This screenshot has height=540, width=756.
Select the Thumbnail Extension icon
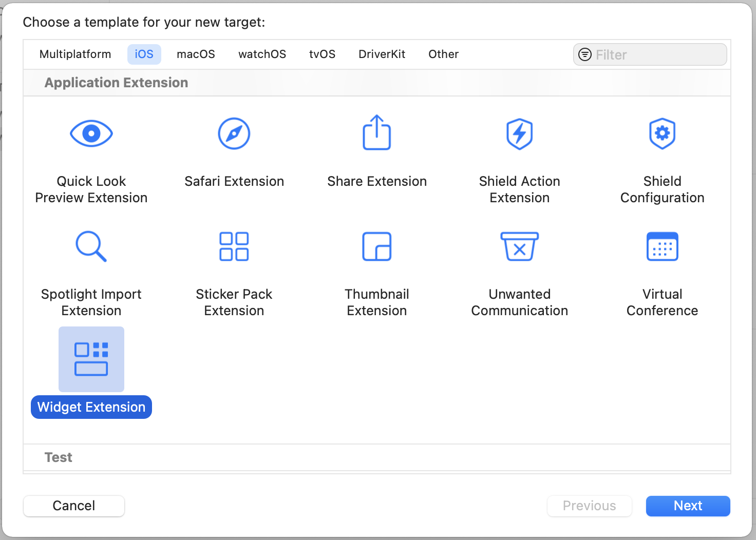[x=377, y=246]
